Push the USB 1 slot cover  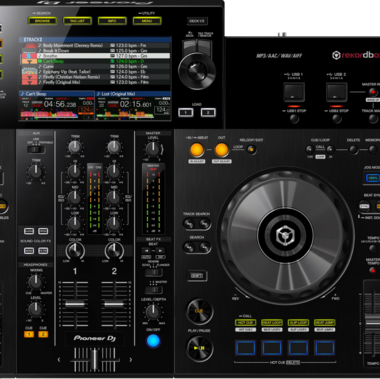pos(294,92)
